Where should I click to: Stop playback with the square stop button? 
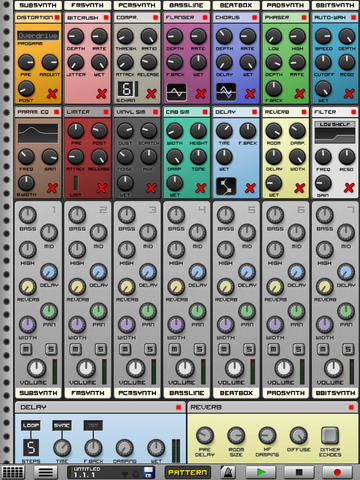tap(299, 472)
